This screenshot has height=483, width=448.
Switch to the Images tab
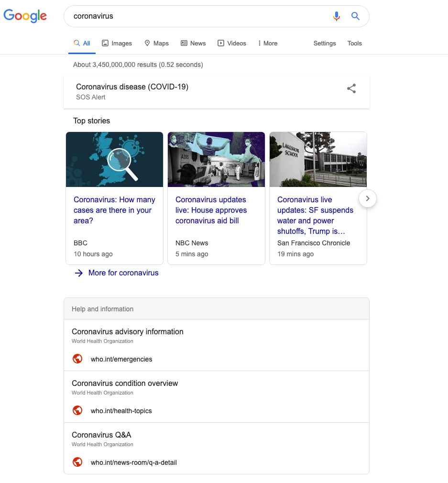(x=117, y=43)
